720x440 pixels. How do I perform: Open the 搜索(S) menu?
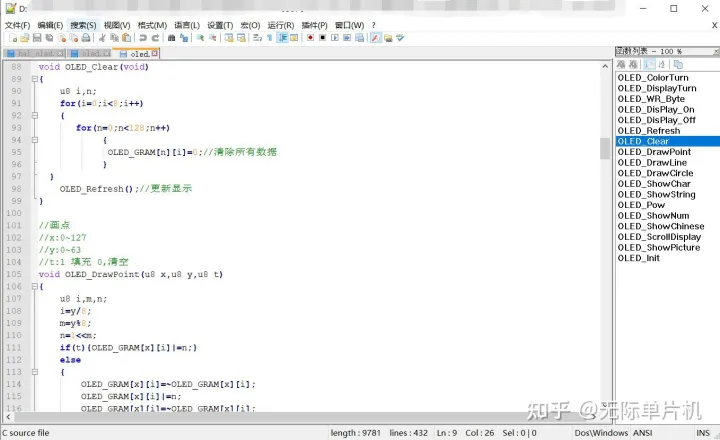[x=83, y=25]
